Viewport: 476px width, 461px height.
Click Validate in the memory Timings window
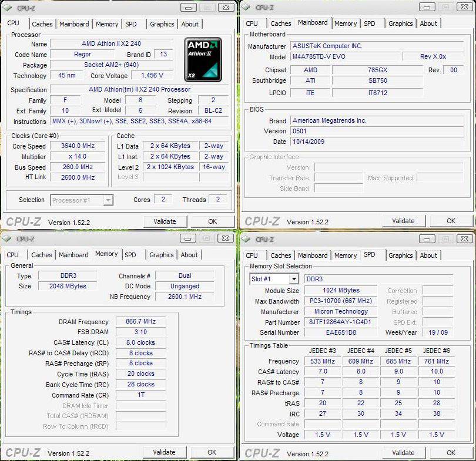pos(164,452)
